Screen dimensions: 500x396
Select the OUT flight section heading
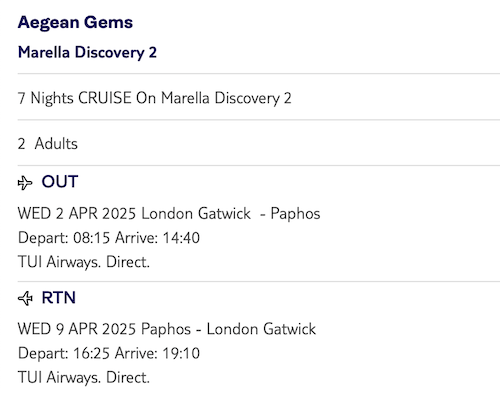click(60, 182)
